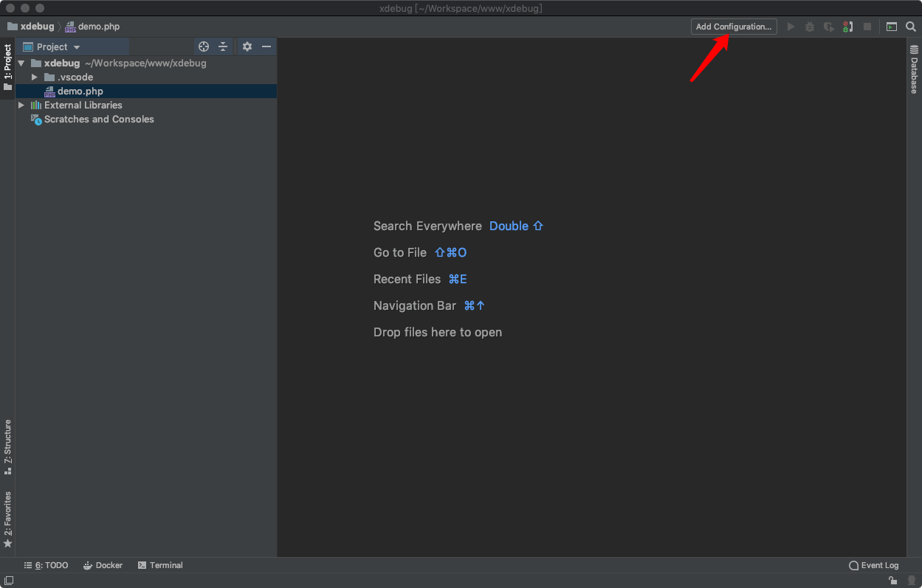
Task: Toggle the Favorites side panel
Action: pyautogui.click(x=7, y=517)
